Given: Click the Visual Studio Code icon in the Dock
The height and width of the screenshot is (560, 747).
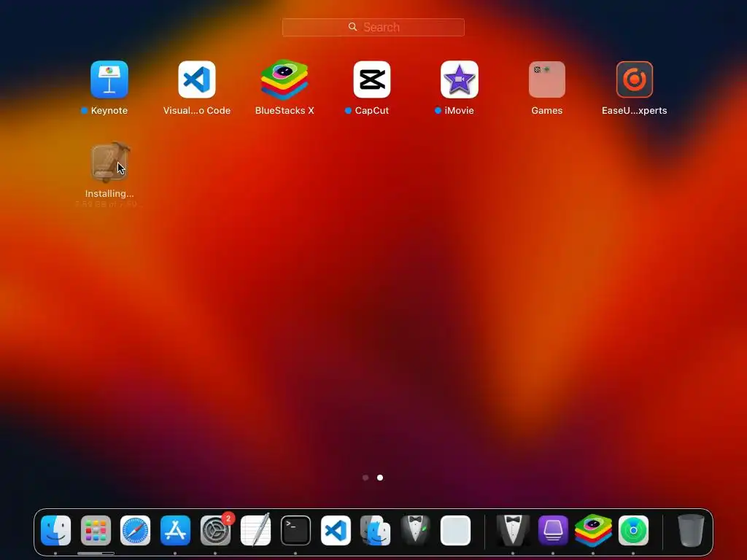Looking at the screenshot, I should (x=336, y=530).
